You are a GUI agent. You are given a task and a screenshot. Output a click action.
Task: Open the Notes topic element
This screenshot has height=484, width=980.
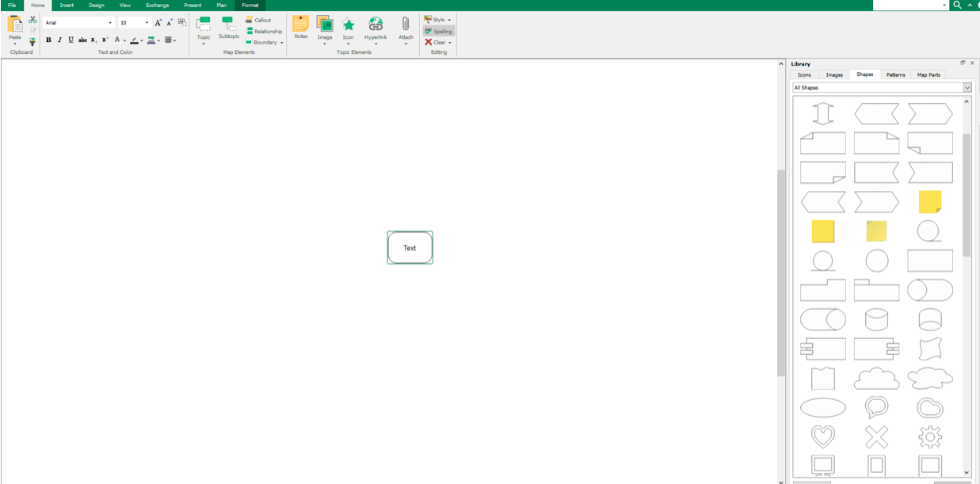(x=301, y=27)
